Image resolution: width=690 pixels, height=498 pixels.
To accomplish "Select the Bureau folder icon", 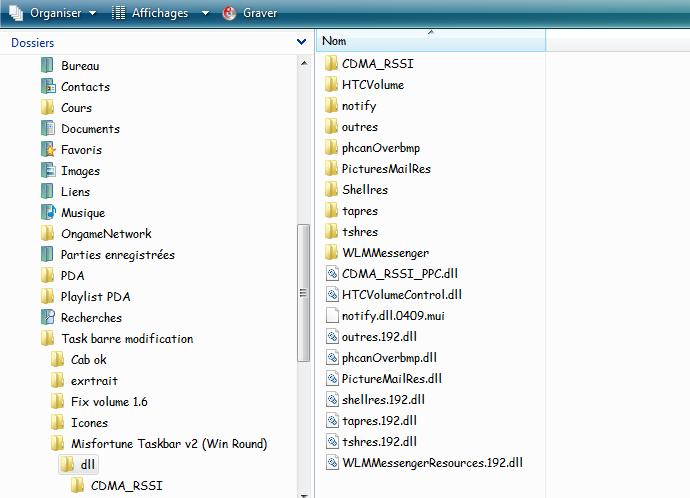I will tap(47, 66).
